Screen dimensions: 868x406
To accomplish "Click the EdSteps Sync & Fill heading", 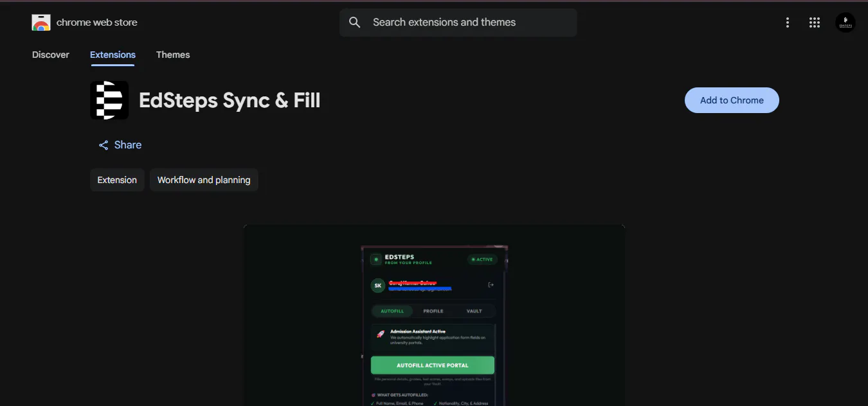I will pos(230,100).
